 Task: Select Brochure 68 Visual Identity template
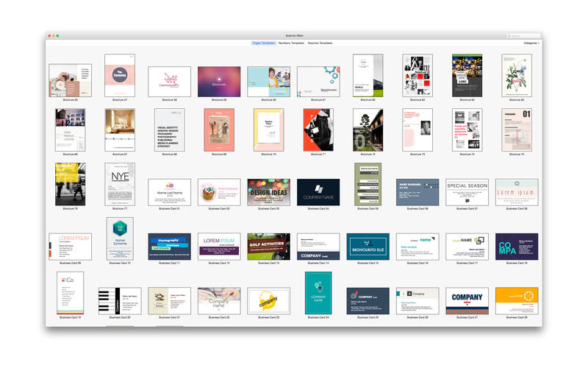click(170, 130)
